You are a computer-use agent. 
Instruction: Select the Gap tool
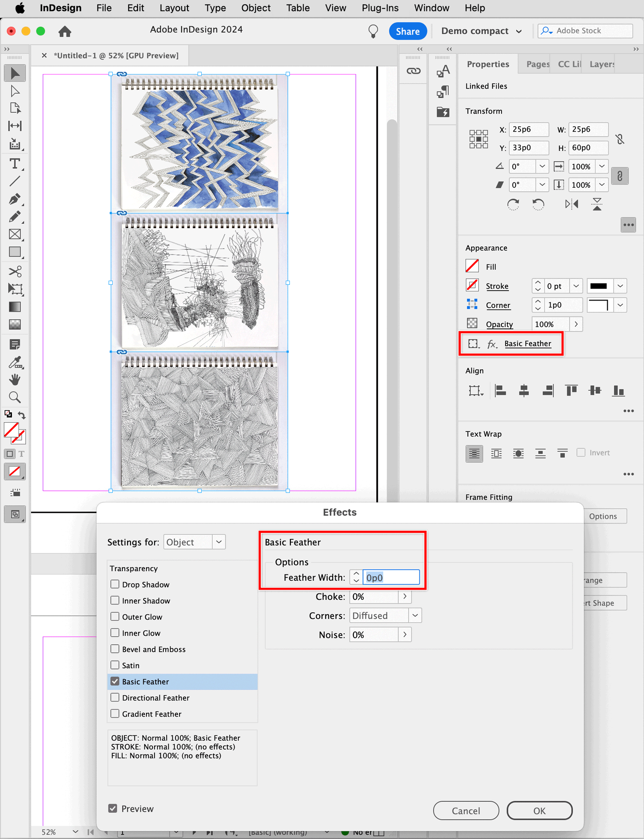(15, 126)
